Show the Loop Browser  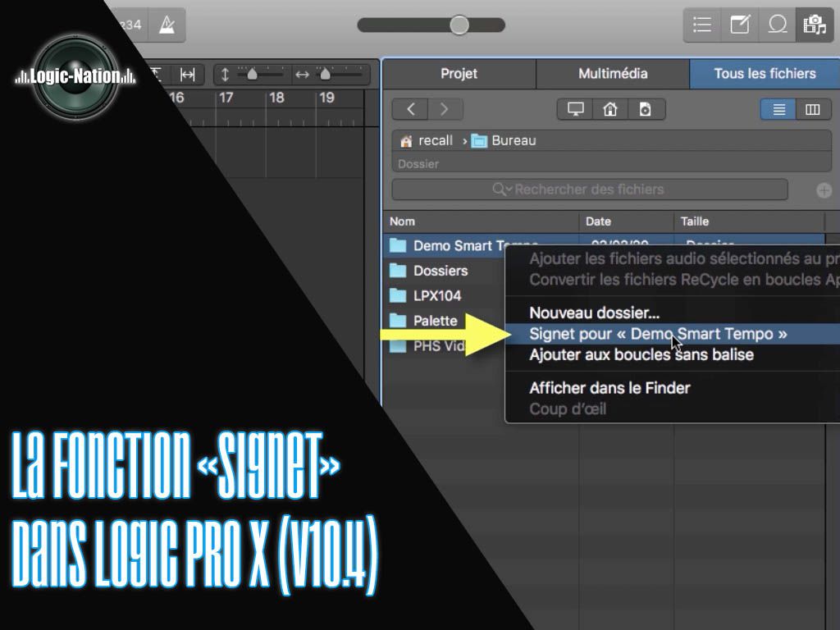[777, 25]
